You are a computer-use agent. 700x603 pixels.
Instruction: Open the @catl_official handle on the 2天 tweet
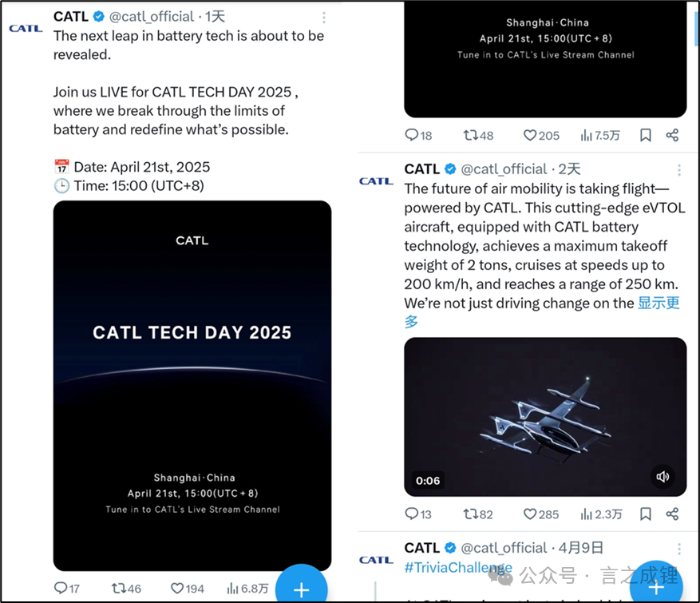(504, 169)
